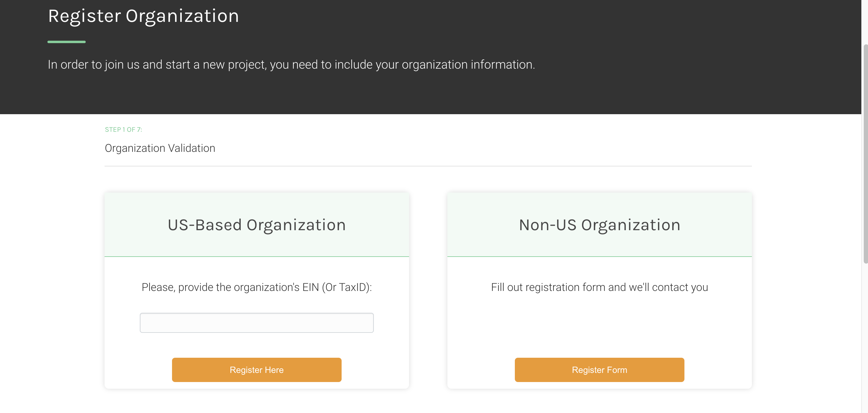
Task: Click the 'STEP 1 OF 7:' label
Action: click(123, 130)
